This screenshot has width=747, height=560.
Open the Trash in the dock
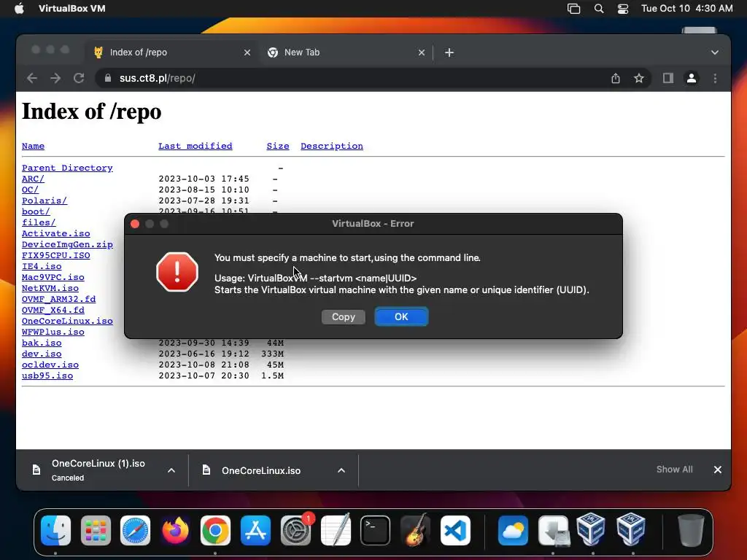[x=690, y=530]
